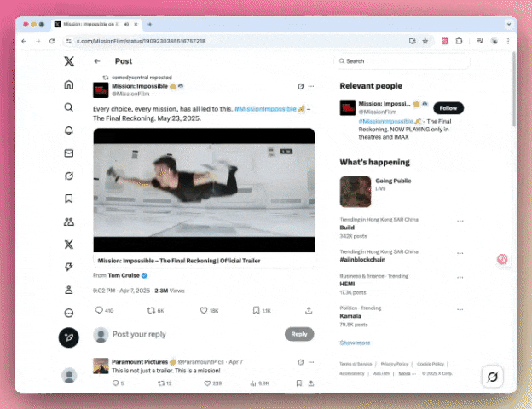Open more options for HEMI trend
This screenshot has height=409, width=532.
point(460,278)
